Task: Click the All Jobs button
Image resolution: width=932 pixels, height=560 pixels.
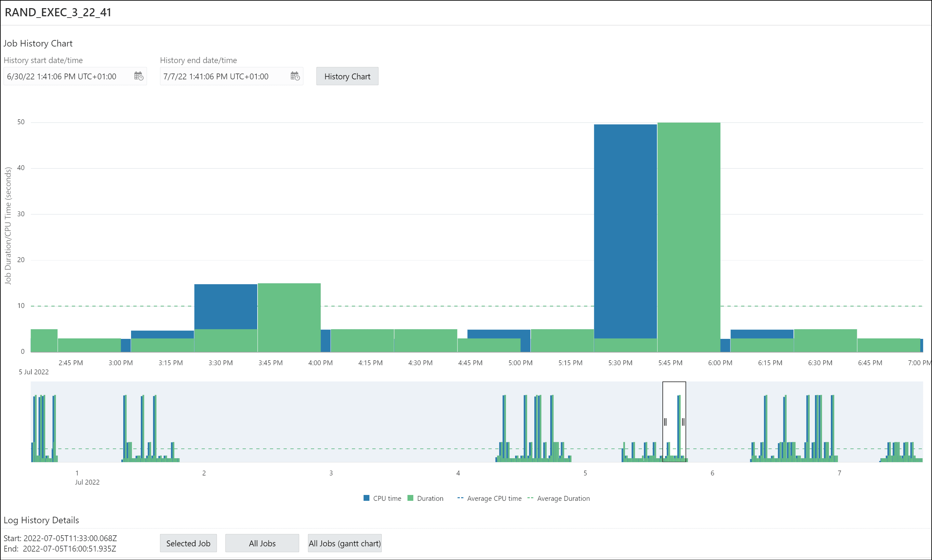Action: click(x=262, y=543)
